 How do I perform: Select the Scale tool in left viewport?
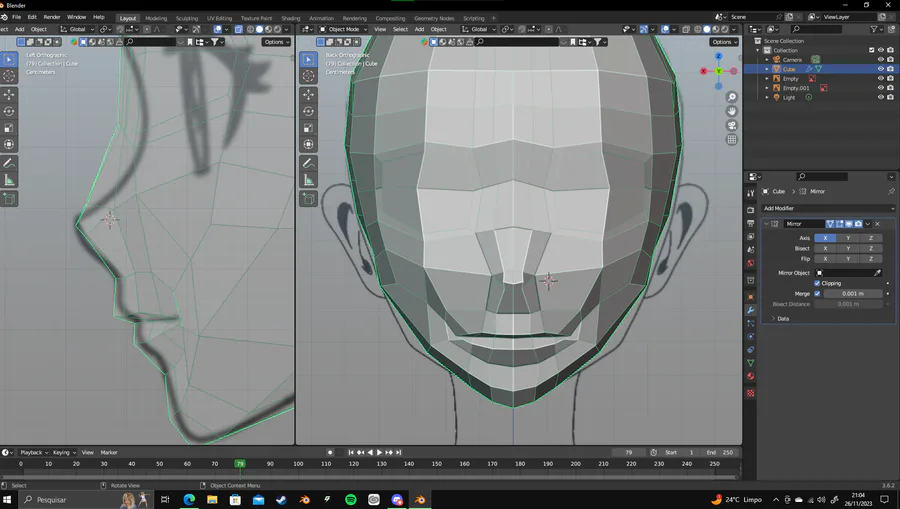tap(9, 128)
